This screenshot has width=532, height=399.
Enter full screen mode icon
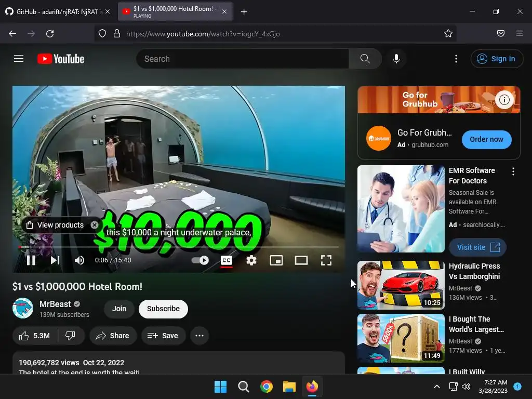[326, 260]
